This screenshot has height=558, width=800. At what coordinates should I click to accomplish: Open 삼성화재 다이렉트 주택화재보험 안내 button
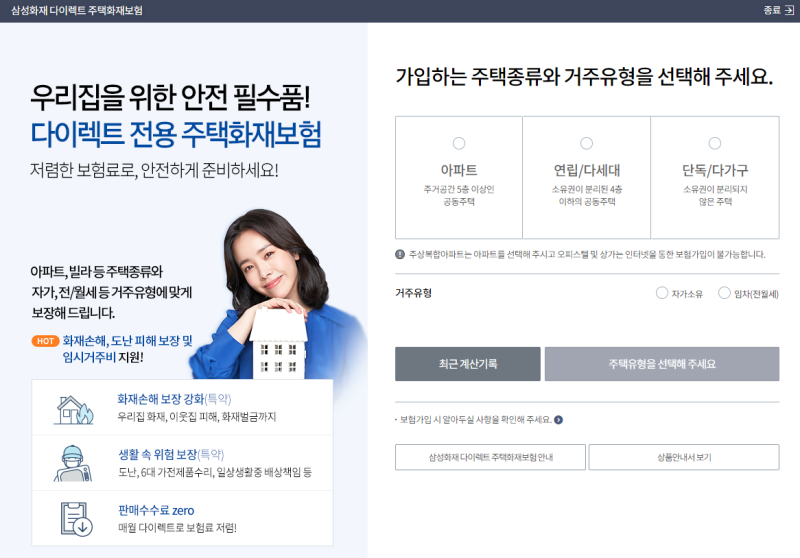490,457
